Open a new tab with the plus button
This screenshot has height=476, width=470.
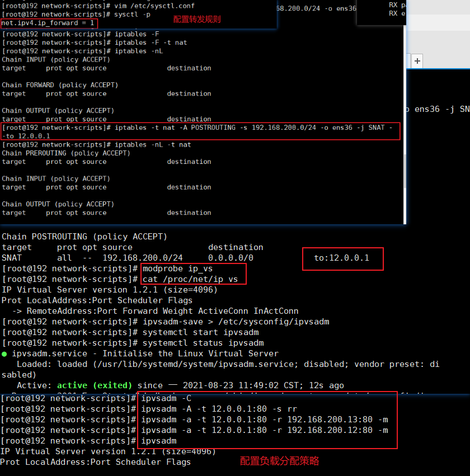(x=417, y=61)
